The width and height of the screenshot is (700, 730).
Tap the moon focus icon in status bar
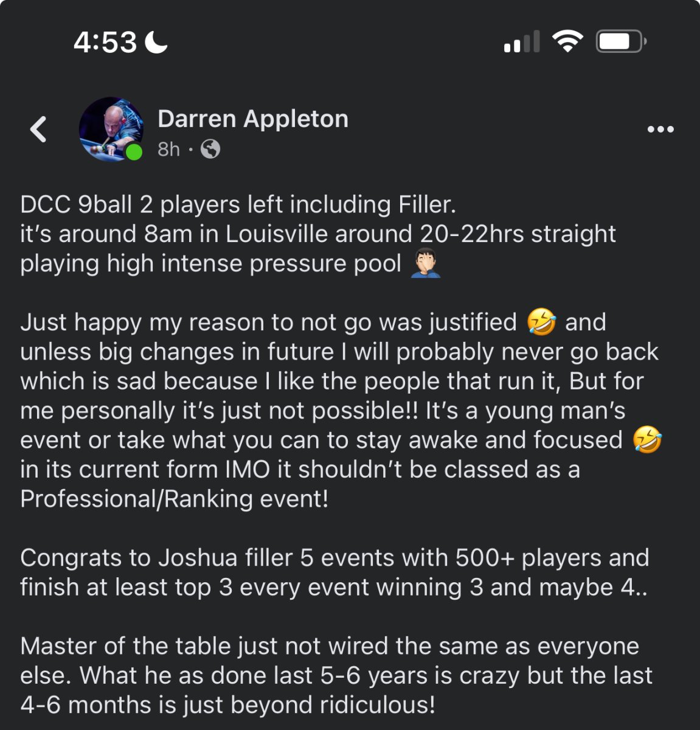click(x=156, y=42)
